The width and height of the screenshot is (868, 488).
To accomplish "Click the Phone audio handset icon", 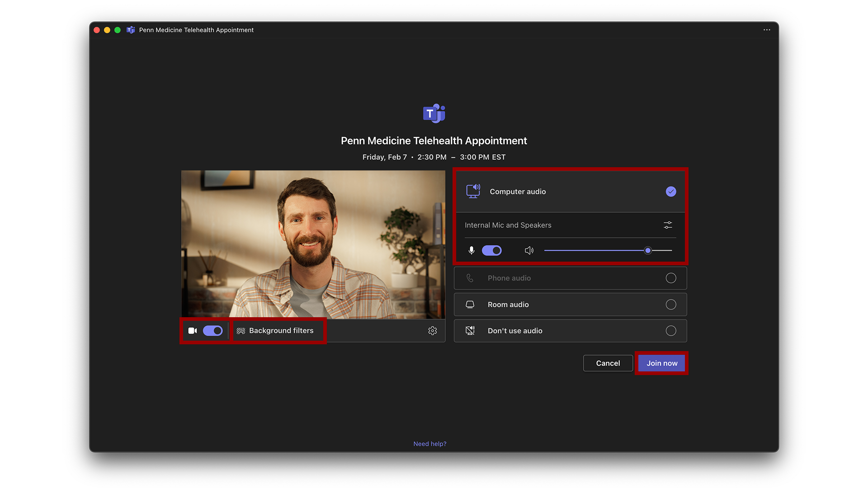I will (x=470, y=278).
